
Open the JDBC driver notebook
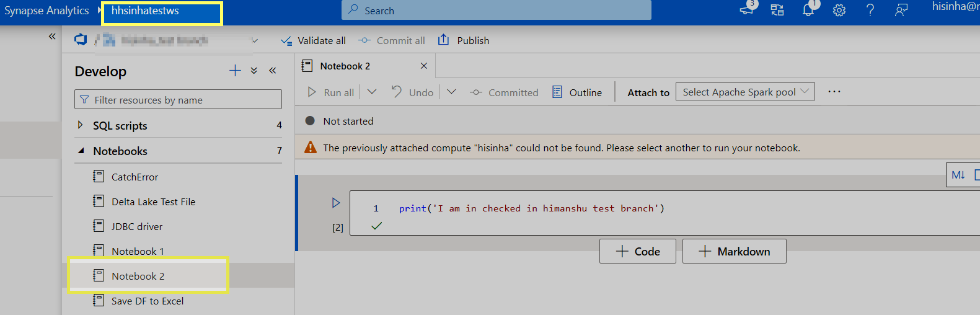pyautogui.click(x=136, y=226)
